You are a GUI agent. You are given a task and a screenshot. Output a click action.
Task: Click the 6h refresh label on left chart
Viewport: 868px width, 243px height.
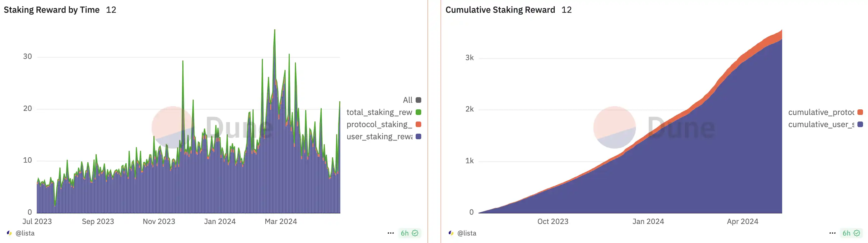click(x=404, y=233)
